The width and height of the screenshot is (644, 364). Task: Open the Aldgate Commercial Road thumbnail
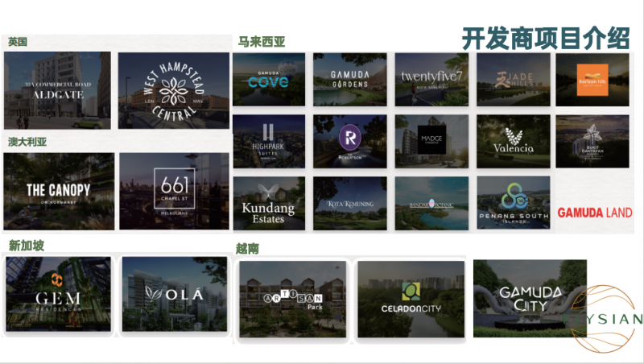[57, 90]
